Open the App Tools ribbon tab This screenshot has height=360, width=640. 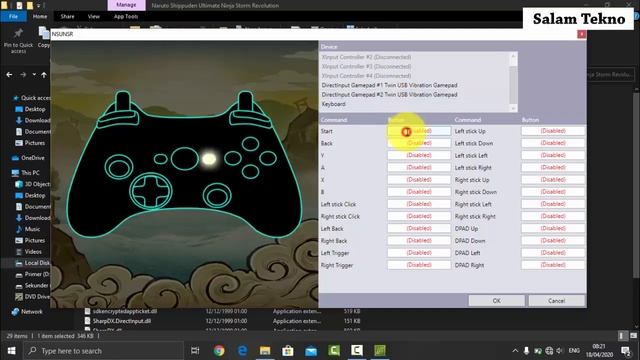126,16
